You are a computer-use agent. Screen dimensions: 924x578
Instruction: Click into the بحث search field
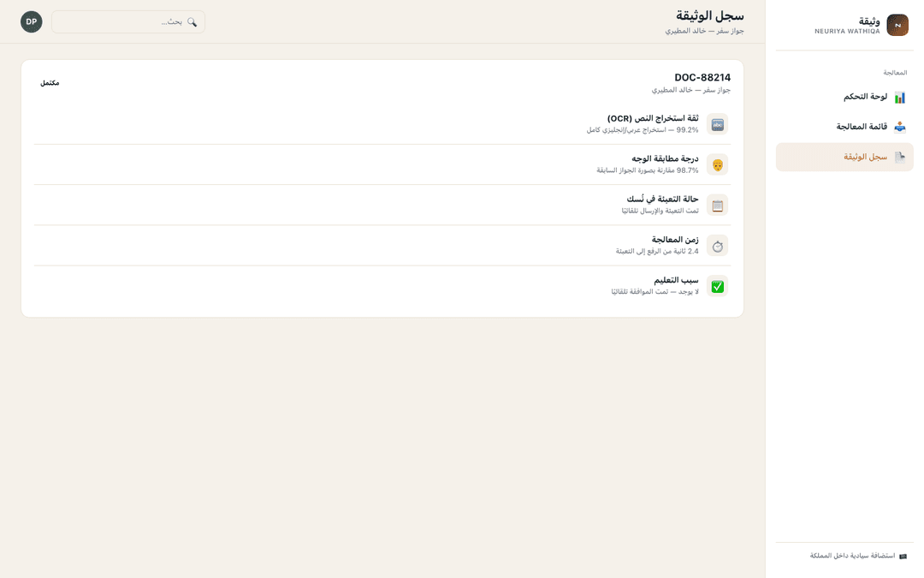(x=128, y=21)
